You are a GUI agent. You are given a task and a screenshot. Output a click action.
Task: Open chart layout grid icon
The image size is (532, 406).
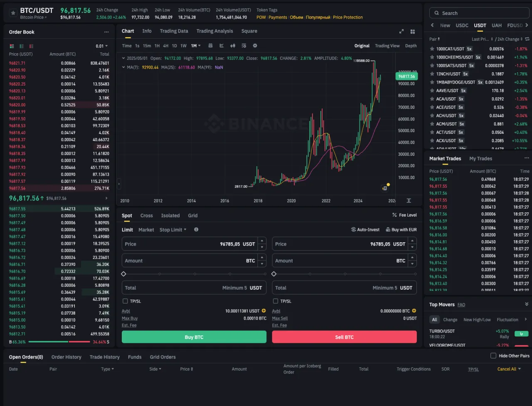413,32
